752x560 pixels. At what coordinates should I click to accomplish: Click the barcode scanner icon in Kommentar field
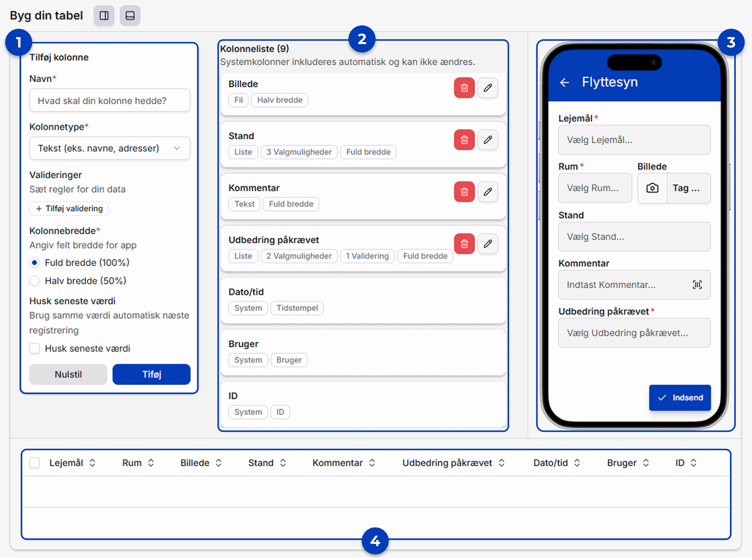point(697,285)
